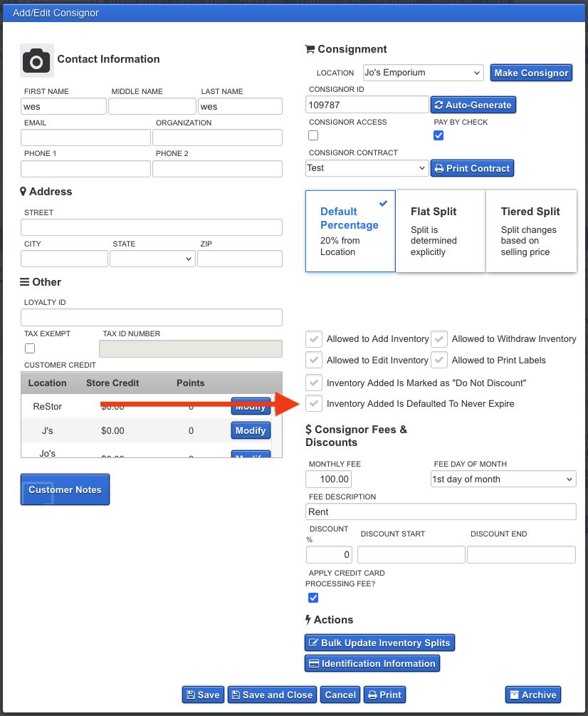Click Print Contract button
The image size is (588, 716).
(471, 168)
